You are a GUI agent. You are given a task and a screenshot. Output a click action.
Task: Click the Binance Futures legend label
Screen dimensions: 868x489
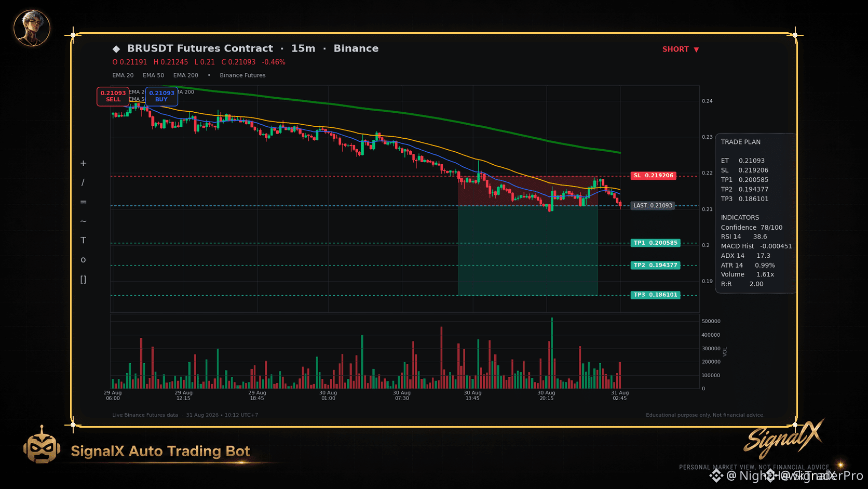point(242,75)
